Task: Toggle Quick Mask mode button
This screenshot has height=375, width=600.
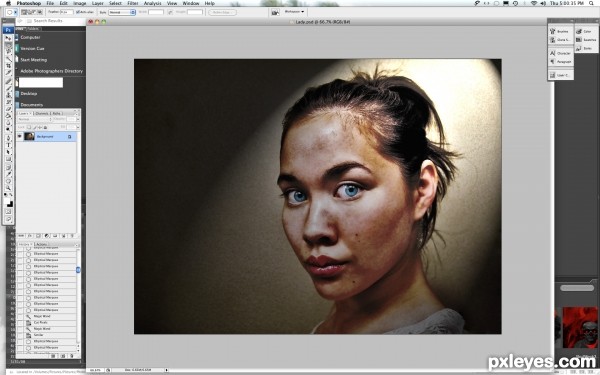Action: (x=8, y=211)
